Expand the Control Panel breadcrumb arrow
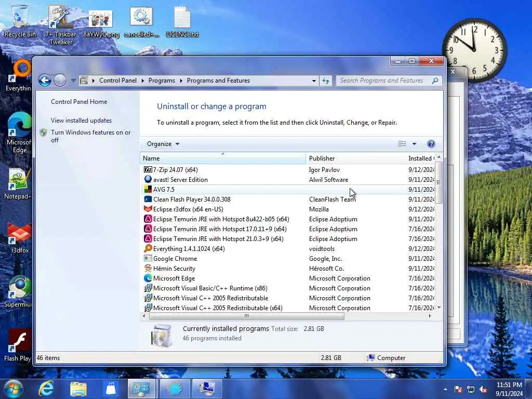 point(142,81)
